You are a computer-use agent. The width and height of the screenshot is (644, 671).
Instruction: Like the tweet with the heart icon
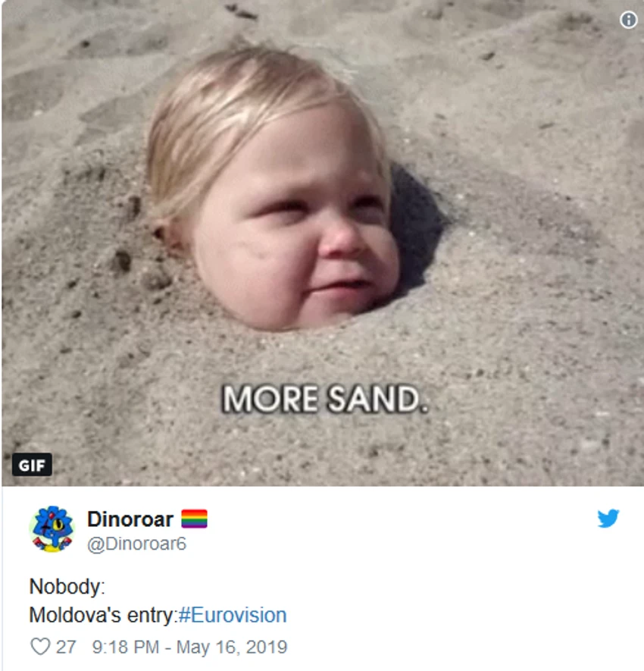click(x=40, y=646)
